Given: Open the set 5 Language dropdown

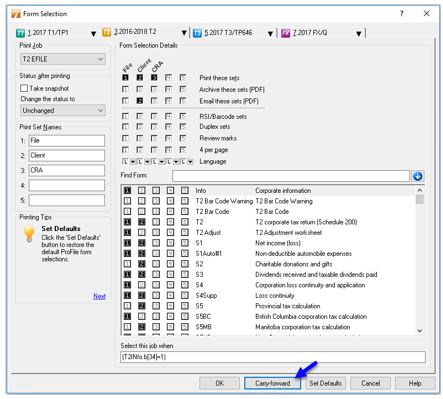Looking at the screenshot, I should tap(190, 162).
